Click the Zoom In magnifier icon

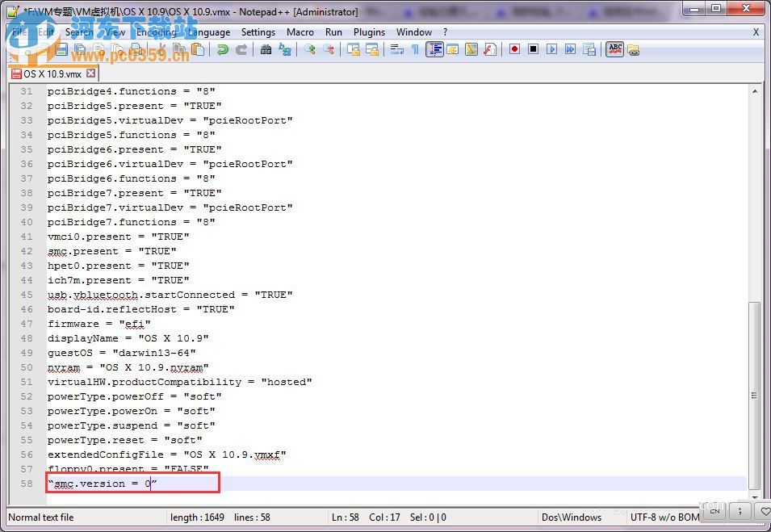coord(310,50)
